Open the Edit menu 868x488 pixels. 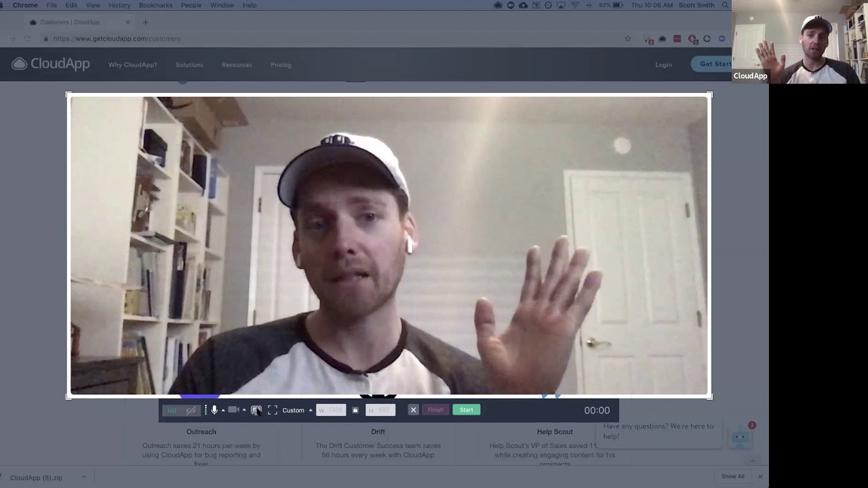tap(71, 5)
